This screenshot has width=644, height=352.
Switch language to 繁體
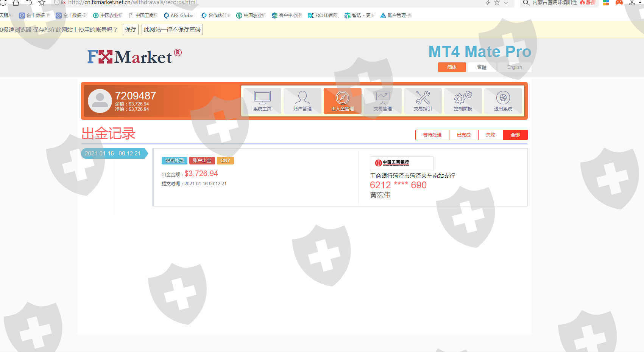pyautogui.click(x=482, y=67)
